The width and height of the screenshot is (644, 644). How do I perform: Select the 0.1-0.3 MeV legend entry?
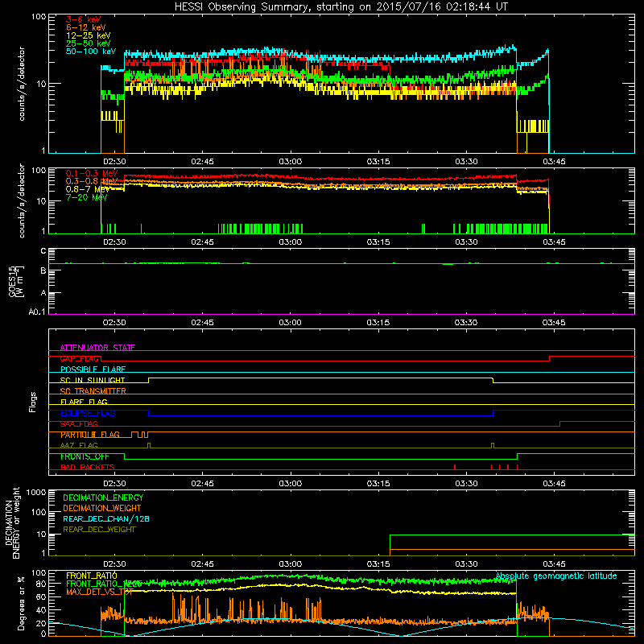coord(92,173)
